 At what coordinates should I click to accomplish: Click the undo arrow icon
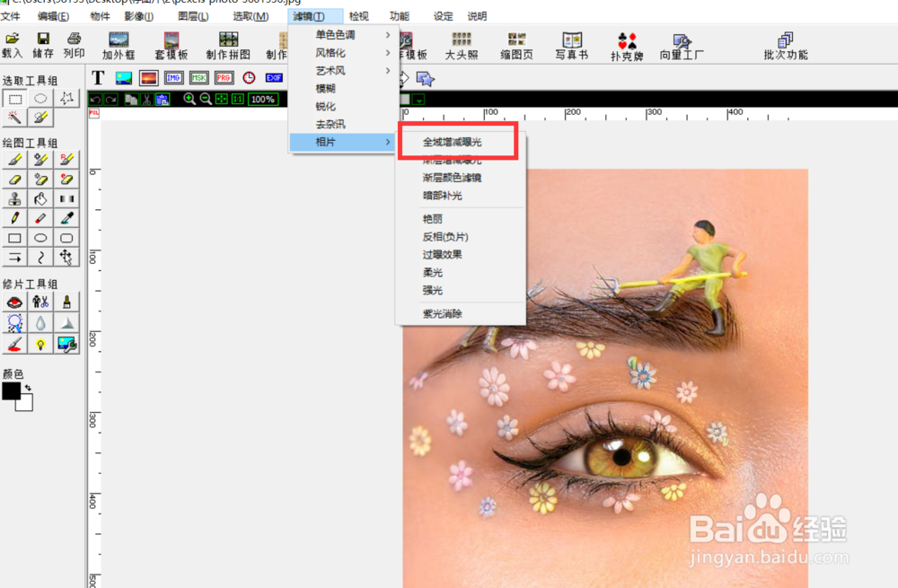tap(96, 100)
